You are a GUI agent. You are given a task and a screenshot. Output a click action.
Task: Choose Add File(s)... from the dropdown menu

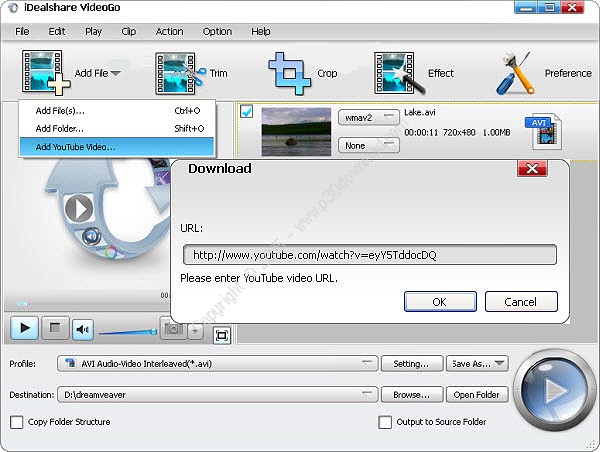pyautogui.click(x=117, y=111)
